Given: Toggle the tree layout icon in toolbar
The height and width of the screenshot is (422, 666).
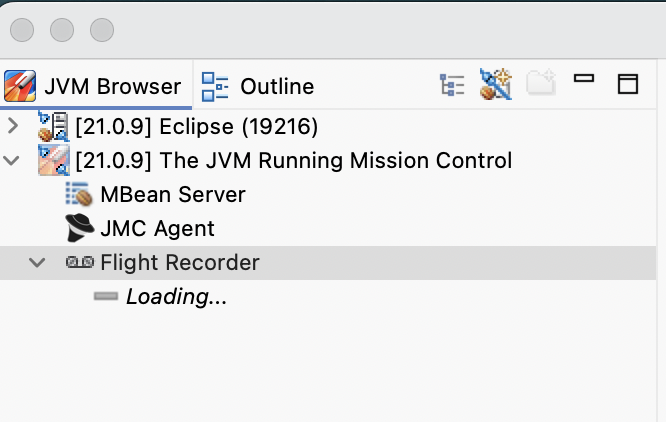Looking at the screenshot, I should pos(453,85).
